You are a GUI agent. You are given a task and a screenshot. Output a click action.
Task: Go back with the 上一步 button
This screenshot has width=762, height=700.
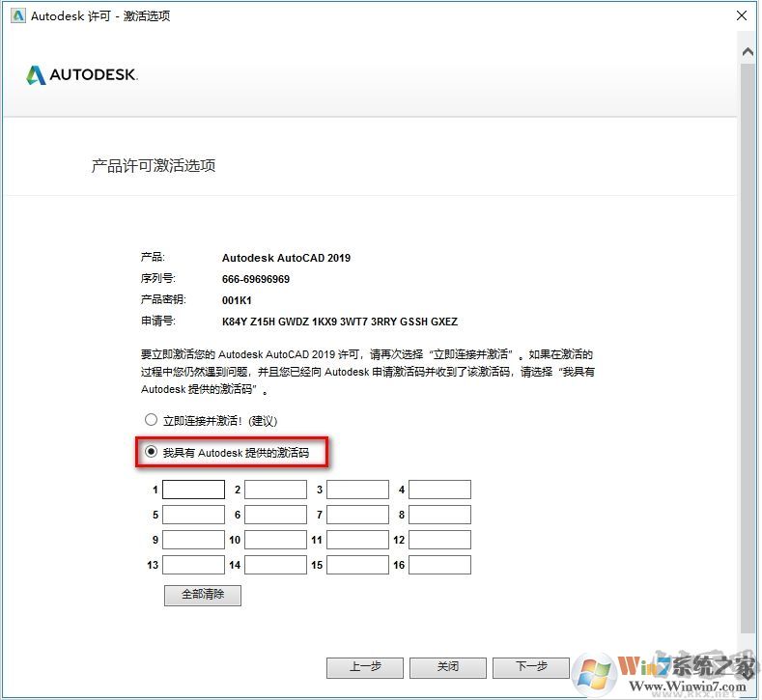364,667
